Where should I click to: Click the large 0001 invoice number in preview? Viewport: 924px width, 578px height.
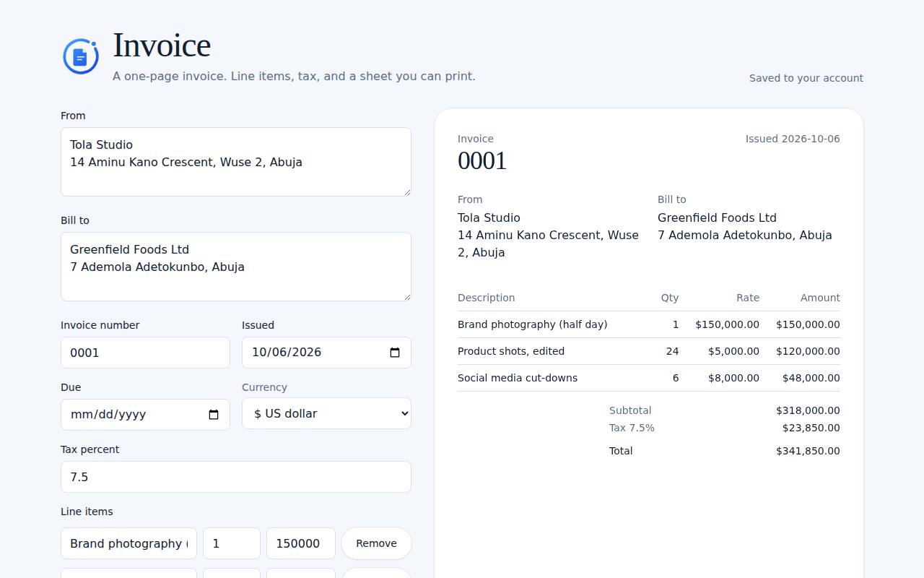[x=482, y=160]
